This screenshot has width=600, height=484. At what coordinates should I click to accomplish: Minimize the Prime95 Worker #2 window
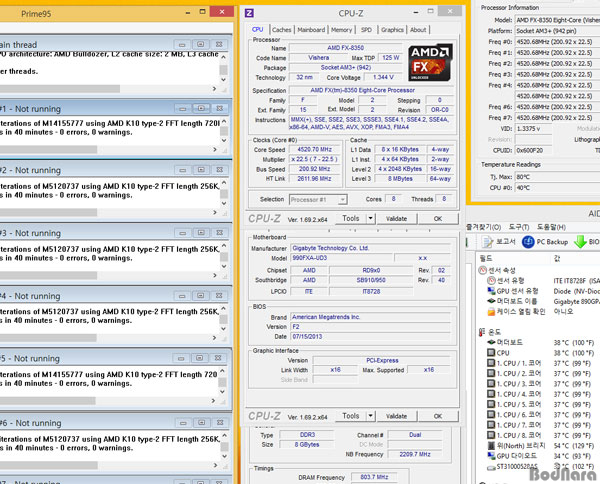coord(183,170)
